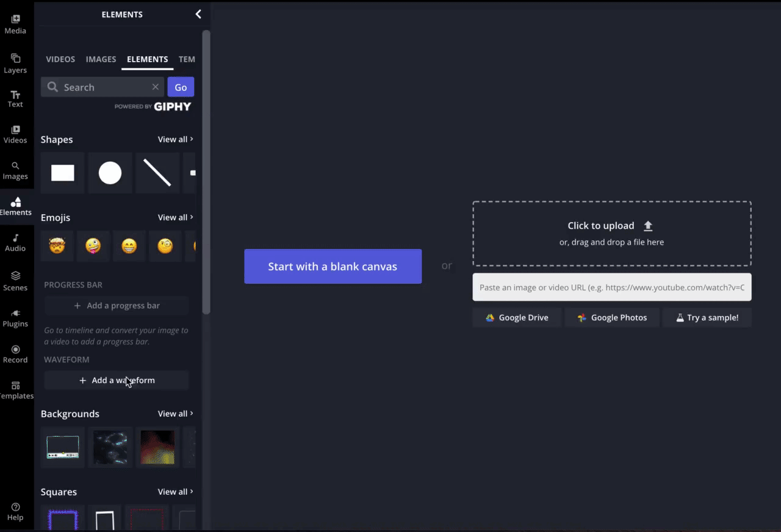Expand Squares with View all

click(176, 492)
